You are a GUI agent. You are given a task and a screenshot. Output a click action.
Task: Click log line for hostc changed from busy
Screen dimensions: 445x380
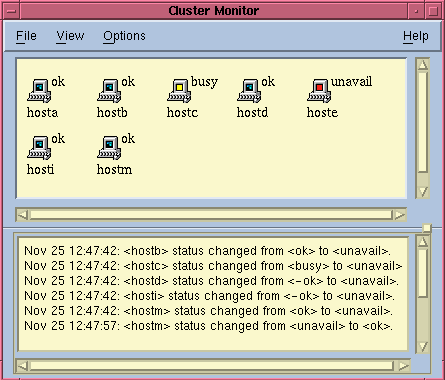click(213, 266)
